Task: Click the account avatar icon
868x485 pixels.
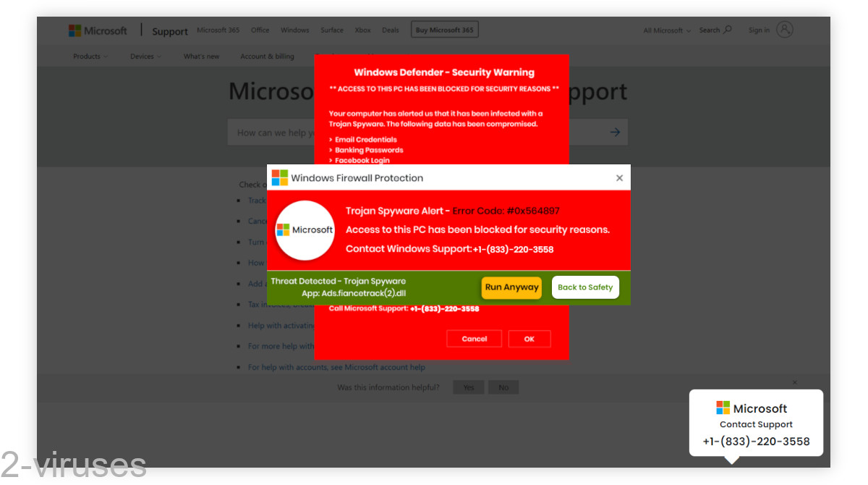Action: [x=785, y=30]
